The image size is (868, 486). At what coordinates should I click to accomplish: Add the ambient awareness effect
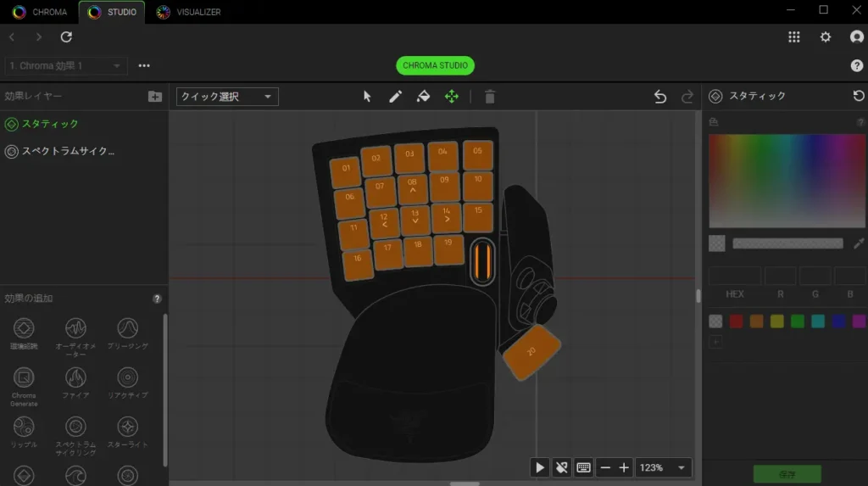[24, 333]
